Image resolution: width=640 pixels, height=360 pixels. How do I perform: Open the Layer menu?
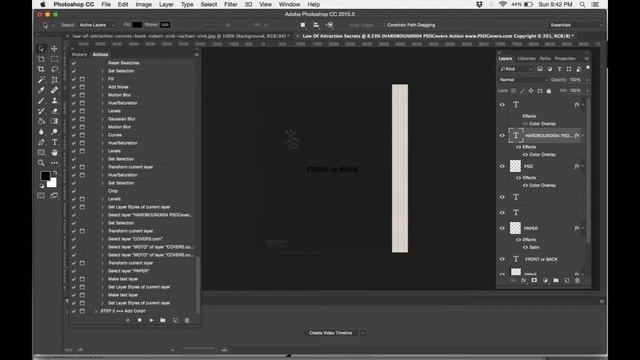pos(166,4)
